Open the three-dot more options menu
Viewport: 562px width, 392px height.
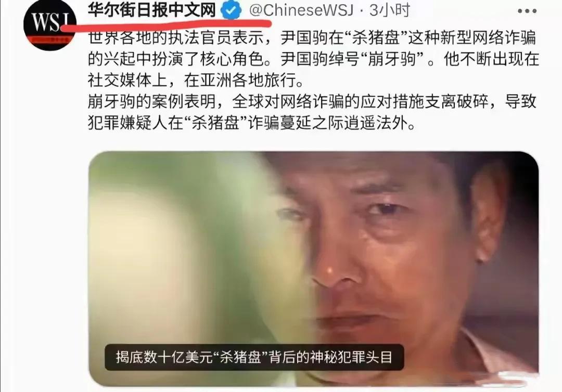tap(527, 11)
